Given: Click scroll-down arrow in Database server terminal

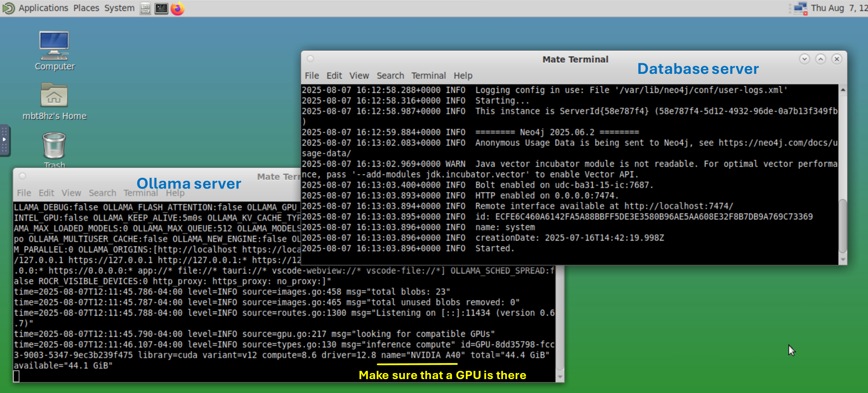Looking at the screenshot, I should click(x=842, y=260).
